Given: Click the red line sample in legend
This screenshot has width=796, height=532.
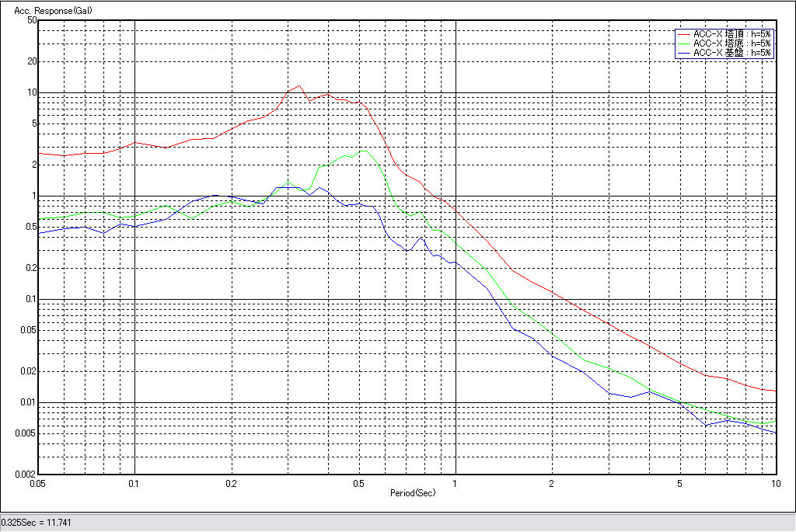Looking at the screenshot, I should [683, 35].
